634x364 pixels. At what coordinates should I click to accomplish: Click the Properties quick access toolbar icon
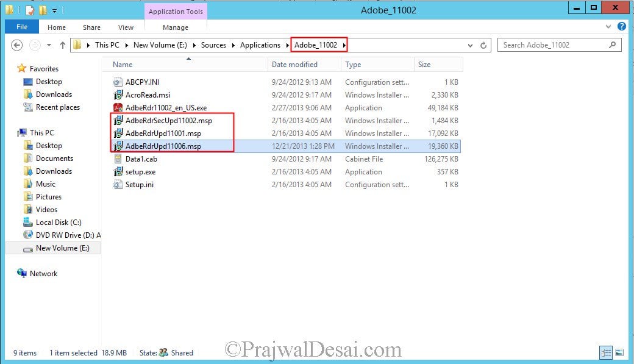click(x=29, y=10)
